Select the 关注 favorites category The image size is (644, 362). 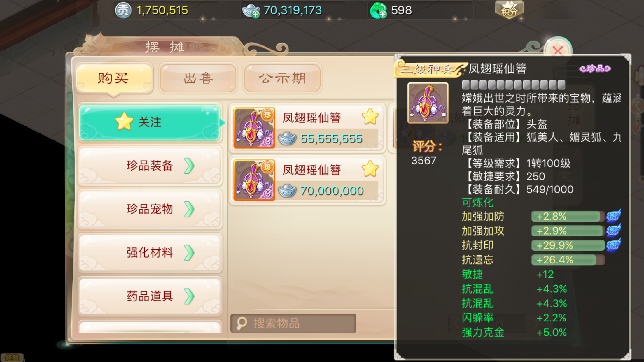tap(150, 122)
